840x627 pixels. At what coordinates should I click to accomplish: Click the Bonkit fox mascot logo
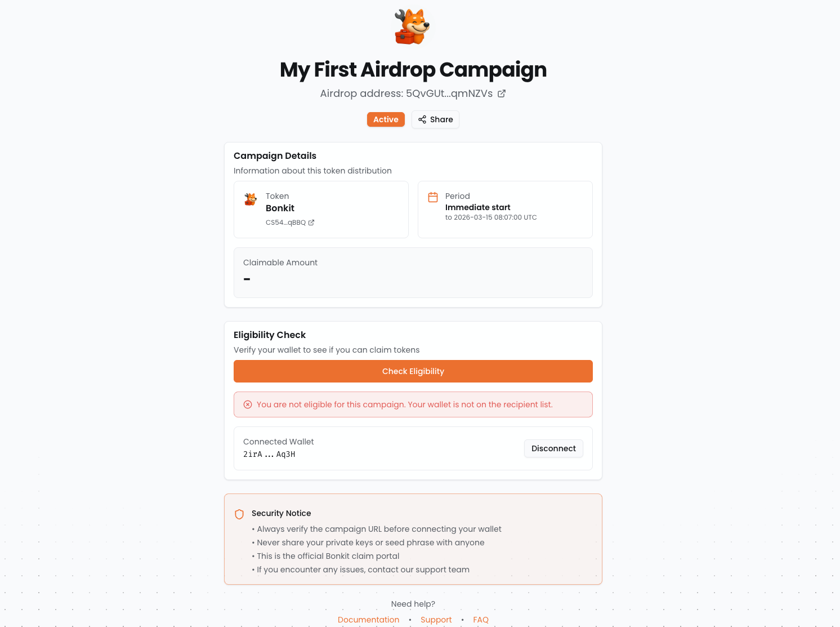(x=412, y=26)
